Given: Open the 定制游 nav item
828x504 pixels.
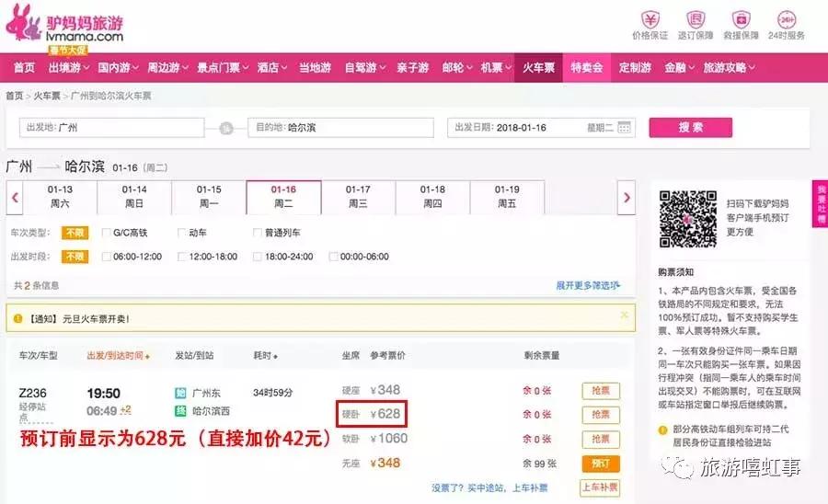Looking at the screenshot, I should [x=635, y=67].
